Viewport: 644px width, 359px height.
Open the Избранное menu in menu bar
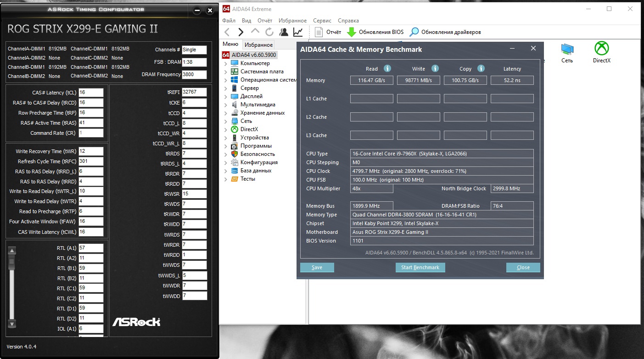(x=292, y=21)
